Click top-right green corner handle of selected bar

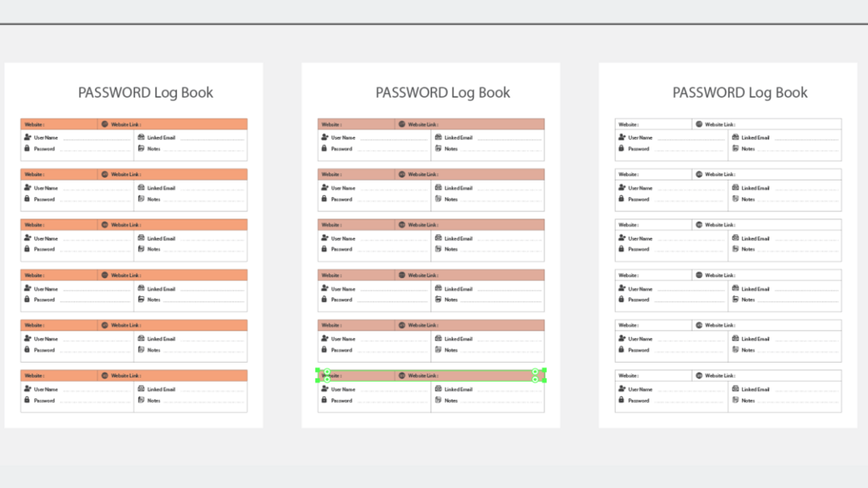545,371
